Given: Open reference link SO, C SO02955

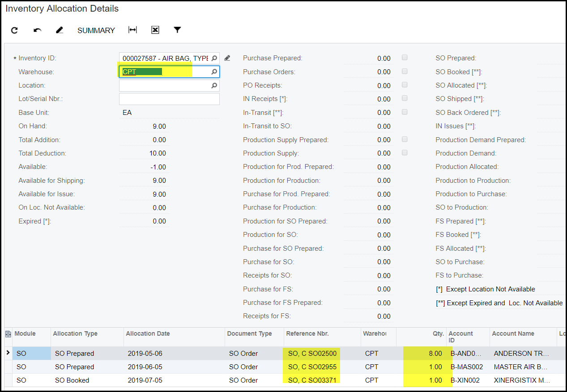Looking at the screenshot, I should (x=312, y=367).
